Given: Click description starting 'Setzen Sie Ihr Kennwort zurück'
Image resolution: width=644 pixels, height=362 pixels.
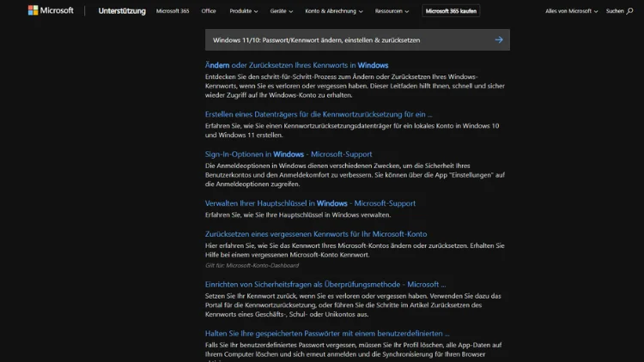Looking at the screenshot, I should [x=353, y=305].
